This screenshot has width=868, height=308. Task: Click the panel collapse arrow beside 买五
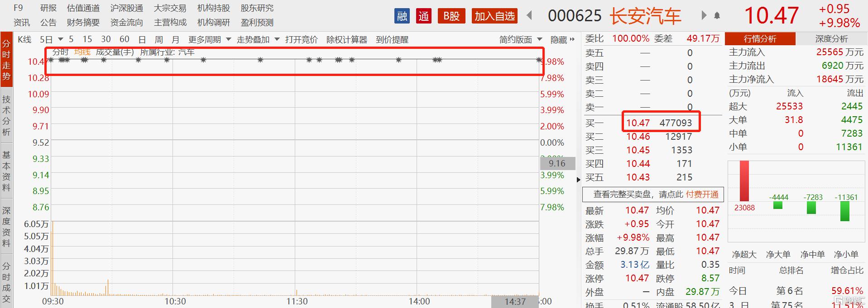pyautogui.click(x=579, y=180)
